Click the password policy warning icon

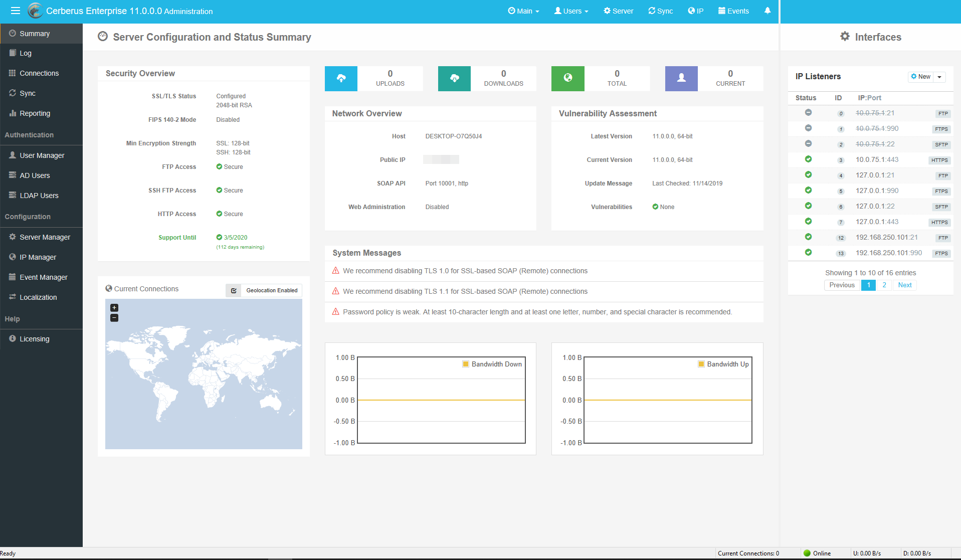336,312
